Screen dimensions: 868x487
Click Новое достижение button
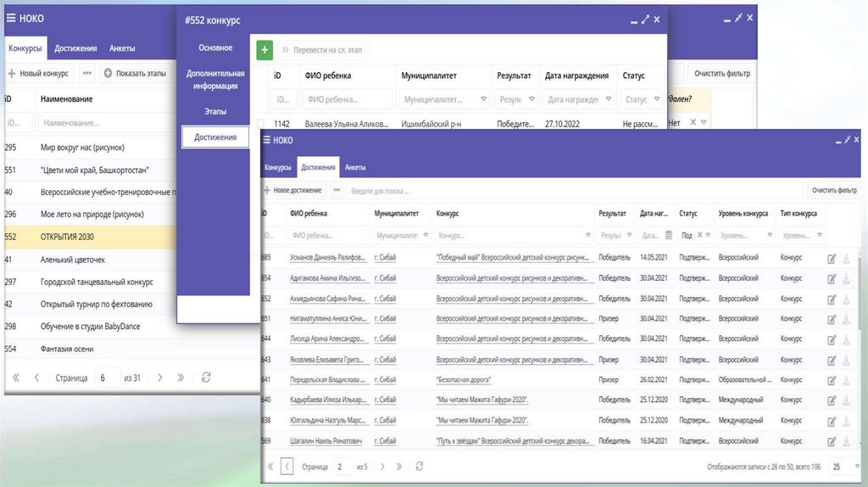[292, 190]
